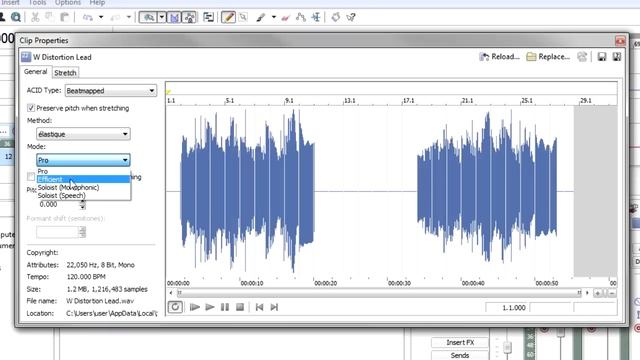Toggle the highlighted blue toolbar icon right of snapping

(174, 17)
